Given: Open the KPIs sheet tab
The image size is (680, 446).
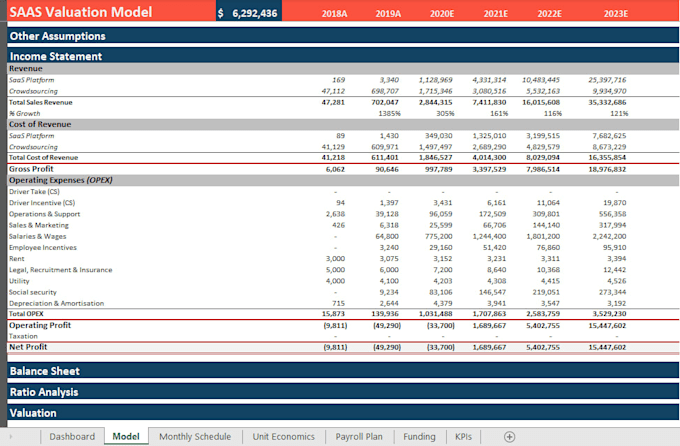Looking at the screenshot, I should (x=463, y=436).
